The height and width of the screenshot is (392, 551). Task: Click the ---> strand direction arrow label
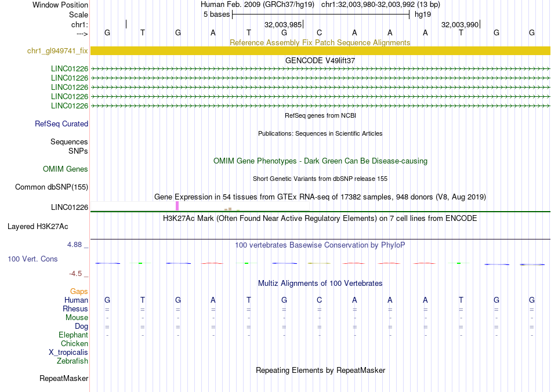82,34
